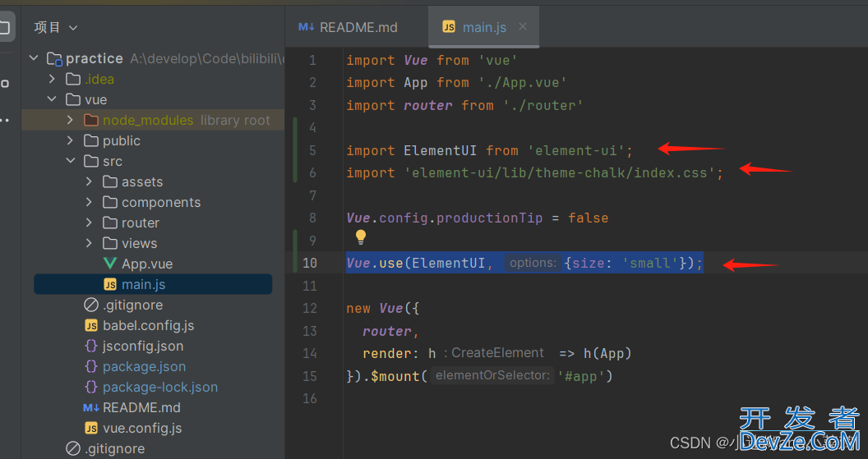Image resolution: width=868 pixels, height=459 pixels.
Task: Click the './router' import path string
Action: point(542,105)
